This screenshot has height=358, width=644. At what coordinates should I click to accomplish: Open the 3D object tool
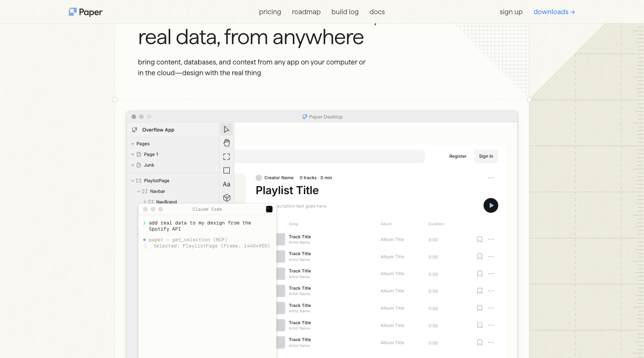[x=226, y=198]
